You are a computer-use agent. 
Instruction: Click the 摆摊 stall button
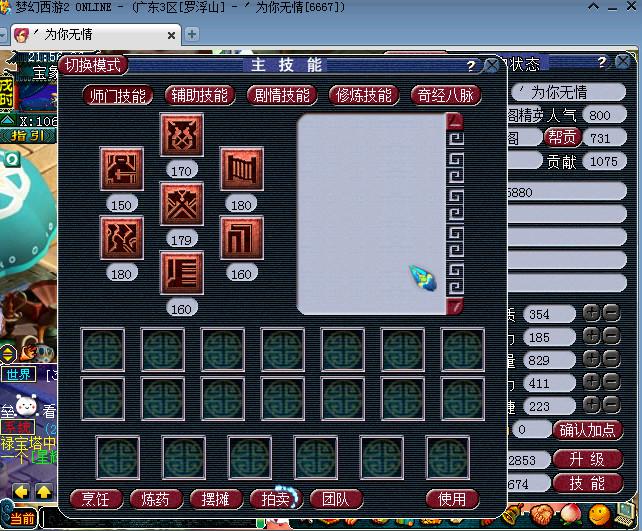click(215, 499)
